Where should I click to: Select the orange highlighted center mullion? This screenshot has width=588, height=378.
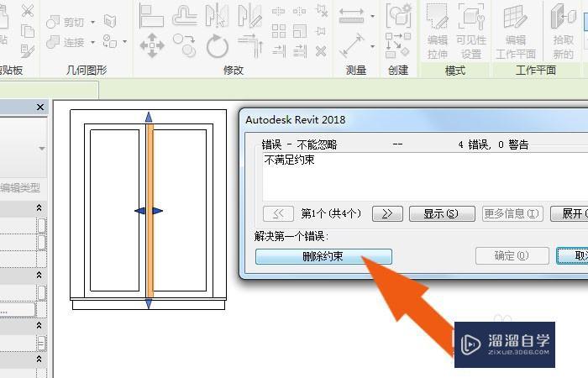click(x=150, y=210)
